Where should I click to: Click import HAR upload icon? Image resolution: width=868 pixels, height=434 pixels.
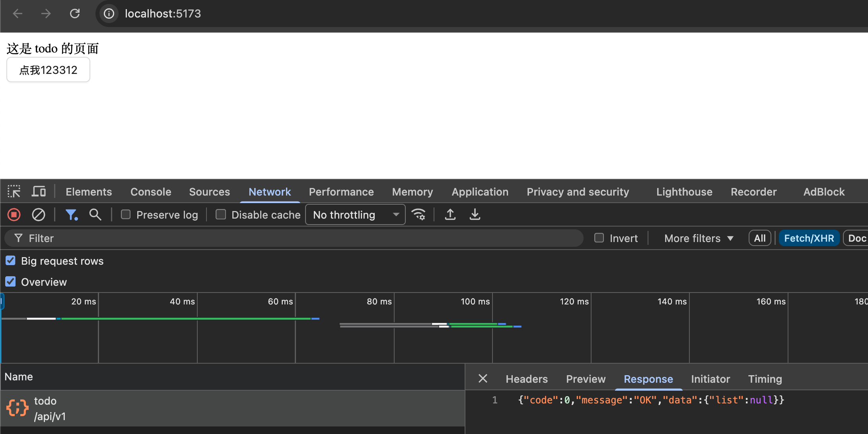pyautogui.click(x=450, y=215)
